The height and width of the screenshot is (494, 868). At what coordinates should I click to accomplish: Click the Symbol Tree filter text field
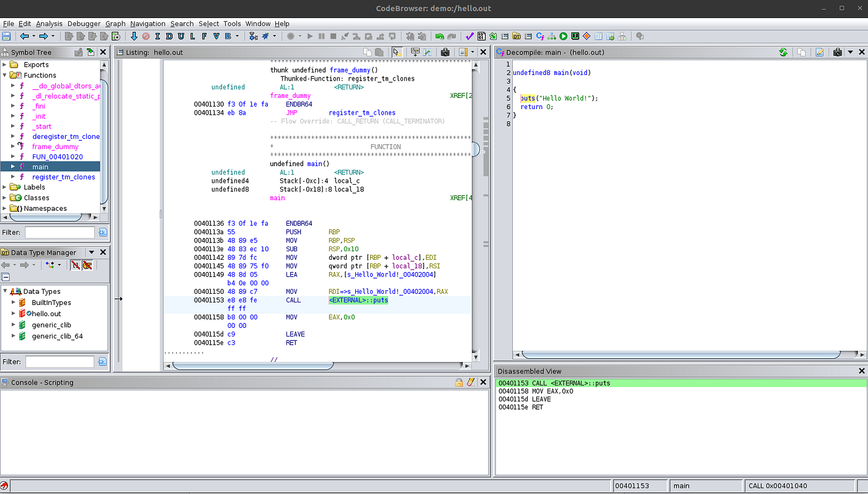coord(60,232)
